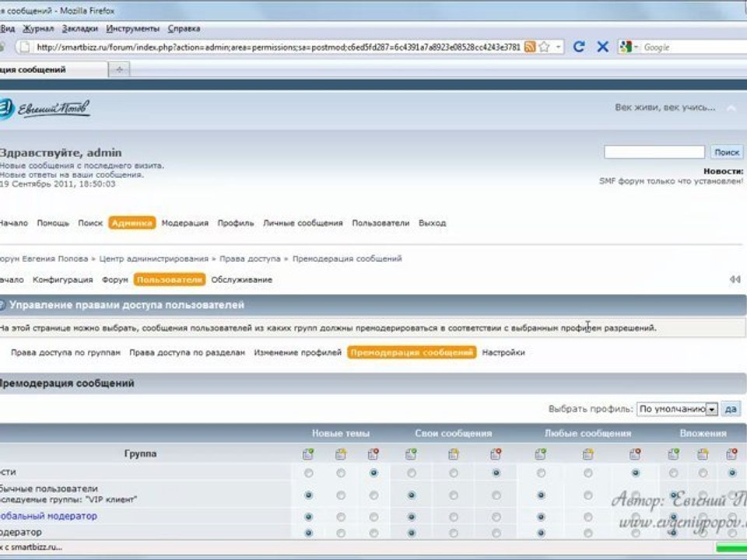Open the Модерация tab
Viewport: 747px width, 560px height.
[185, 223]
